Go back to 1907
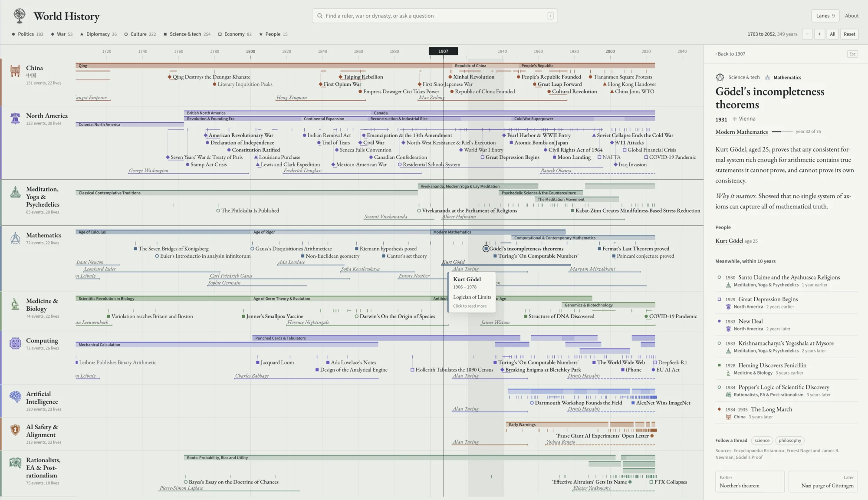Screen dimensions: 868x500 tap(730, 54)
